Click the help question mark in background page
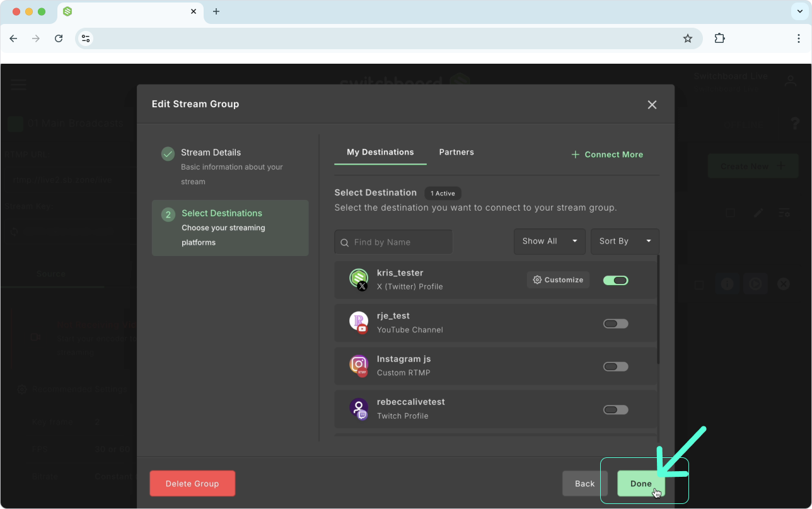Screen dimensions: 812x509 coord(795,124)
